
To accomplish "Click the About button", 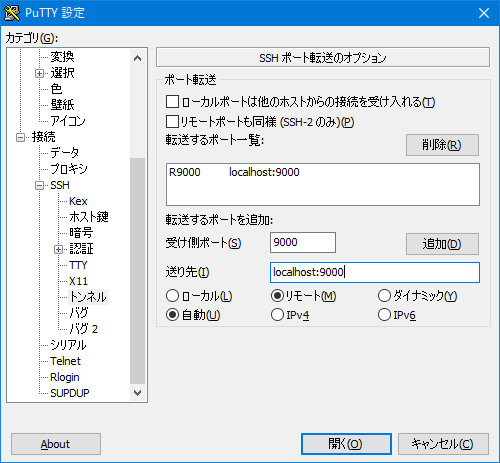I will 56,444.
